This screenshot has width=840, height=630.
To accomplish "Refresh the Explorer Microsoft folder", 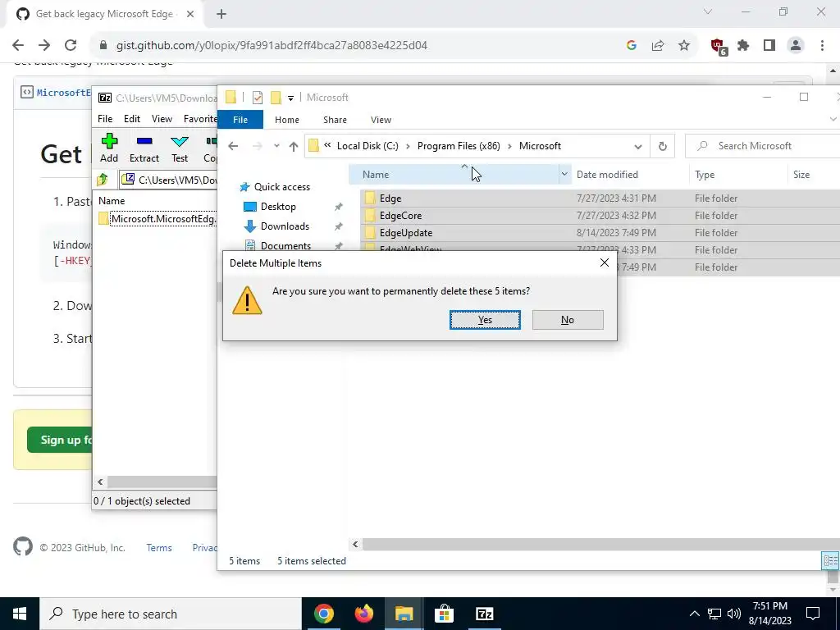I will tap(662, 146).
